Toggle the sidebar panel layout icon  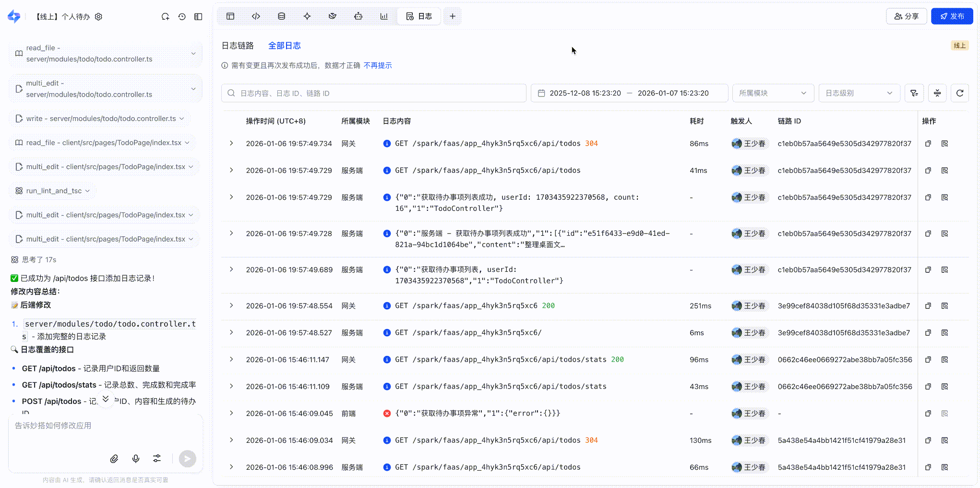tap(198, 17)
